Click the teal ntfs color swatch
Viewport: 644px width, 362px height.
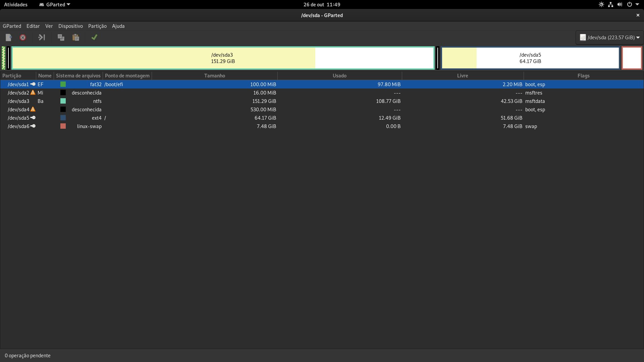[x=63, y=101]
